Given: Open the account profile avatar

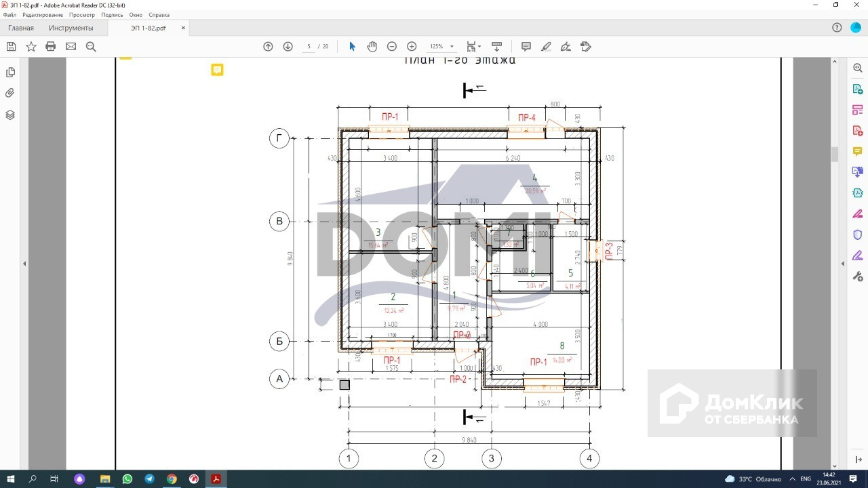Looking at the screenshot, I should pyautogui.click(x=856, y=28).
